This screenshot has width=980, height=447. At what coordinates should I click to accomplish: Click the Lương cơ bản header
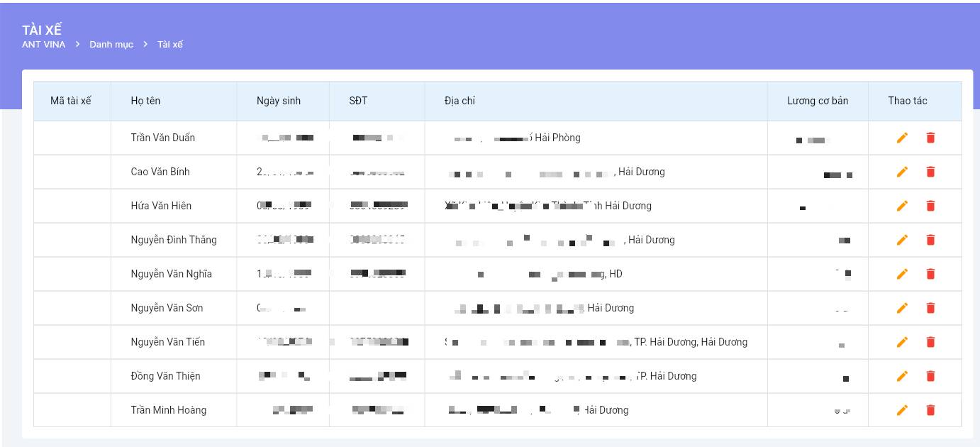817,101
